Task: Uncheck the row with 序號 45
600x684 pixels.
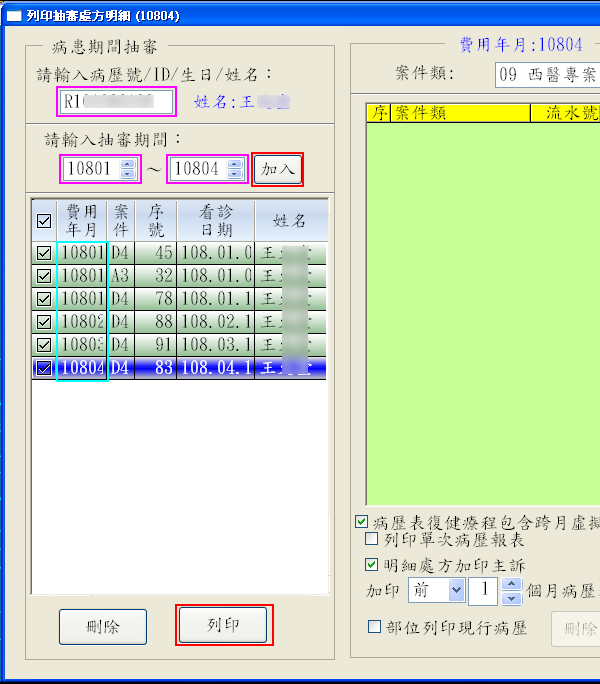Action: tap(44, 254)
